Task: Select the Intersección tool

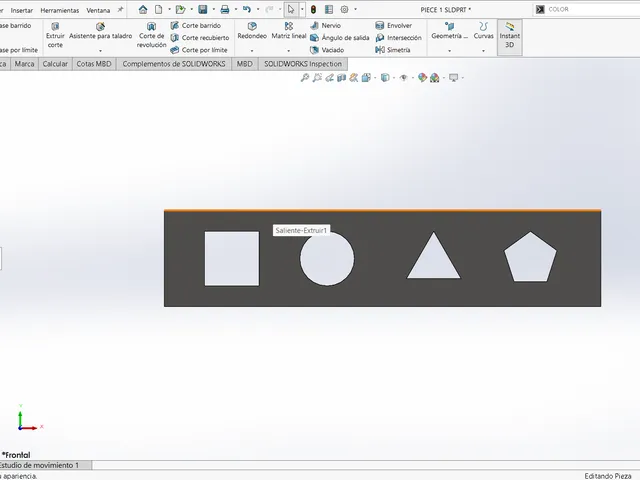Action: pyautogui.click(x=398, y=38)
